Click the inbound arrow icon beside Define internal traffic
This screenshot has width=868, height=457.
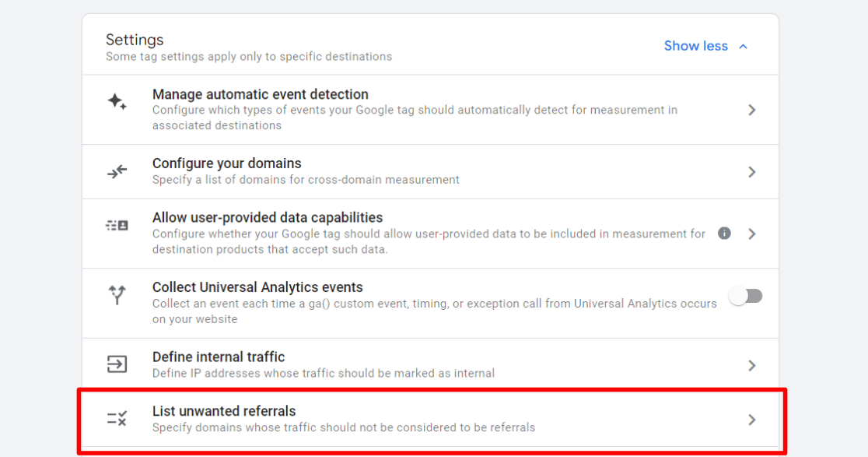click(117, 364)
